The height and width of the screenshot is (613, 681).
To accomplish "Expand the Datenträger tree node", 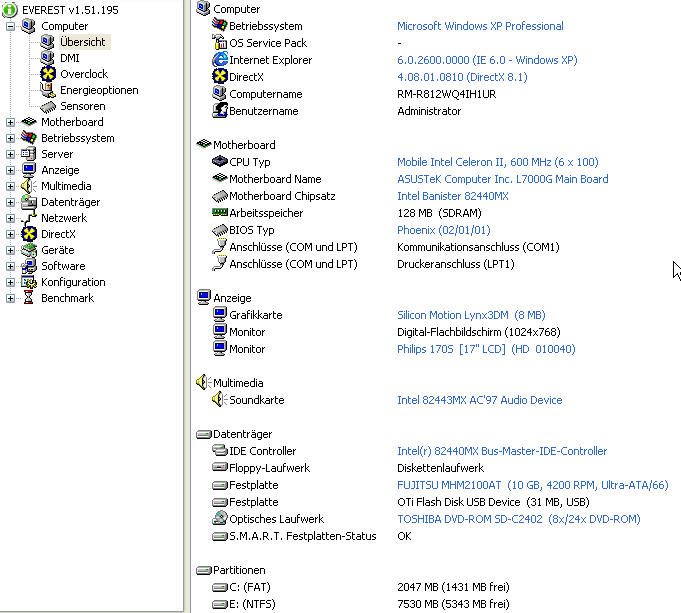I will (x=10, y=202).
